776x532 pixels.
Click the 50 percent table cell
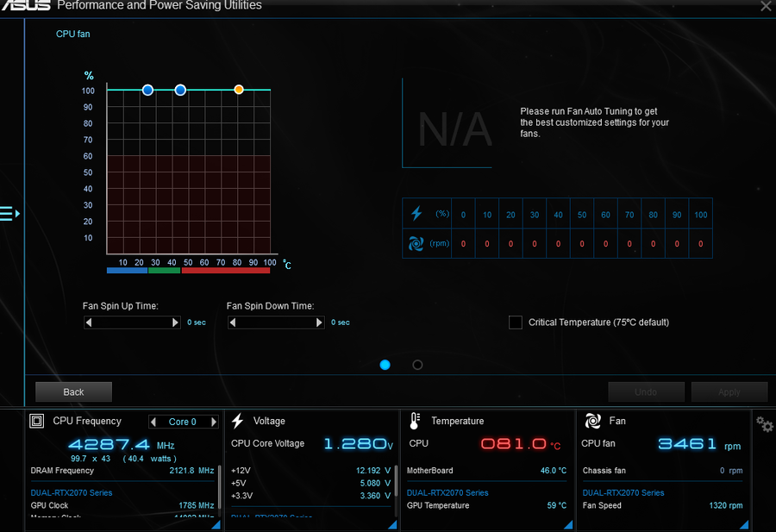582,215
